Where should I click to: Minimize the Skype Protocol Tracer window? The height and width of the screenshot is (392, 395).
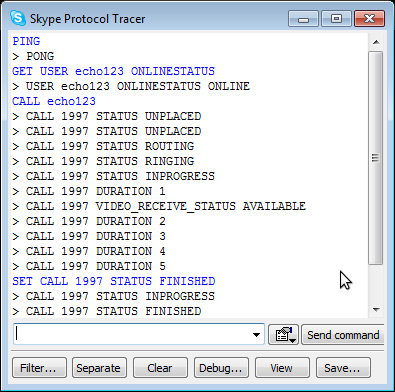coord(303,19)
